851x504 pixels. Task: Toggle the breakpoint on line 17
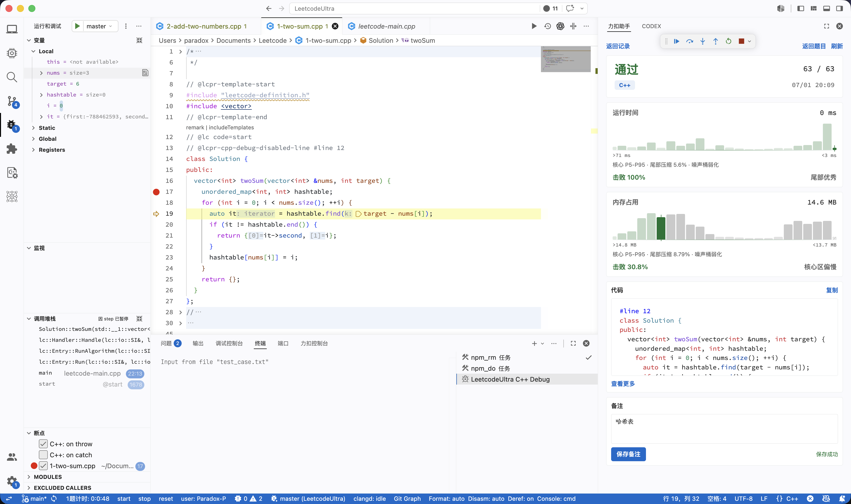pos(156,192)
